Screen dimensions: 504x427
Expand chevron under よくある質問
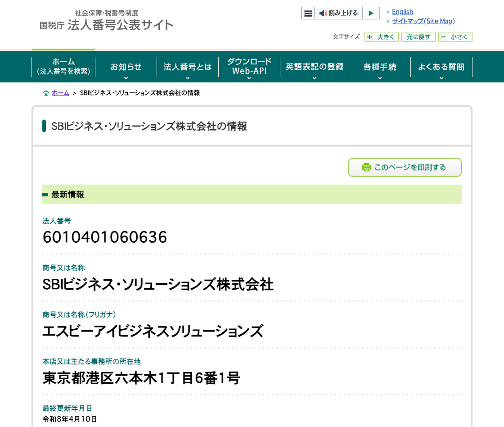441,78
